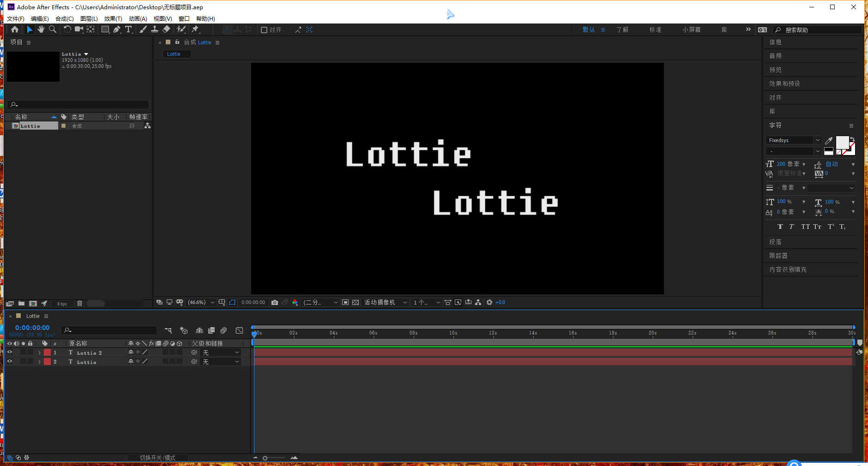Open the 动画(A) menu
868x466 pixels.
tap(138, 19)
